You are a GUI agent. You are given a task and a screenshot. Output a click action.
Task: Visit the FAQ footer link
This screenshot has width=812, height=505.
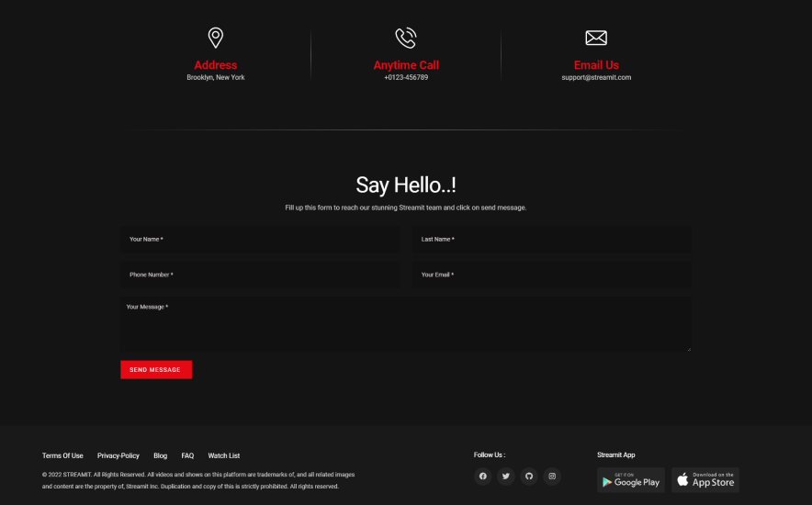point(187,455)
